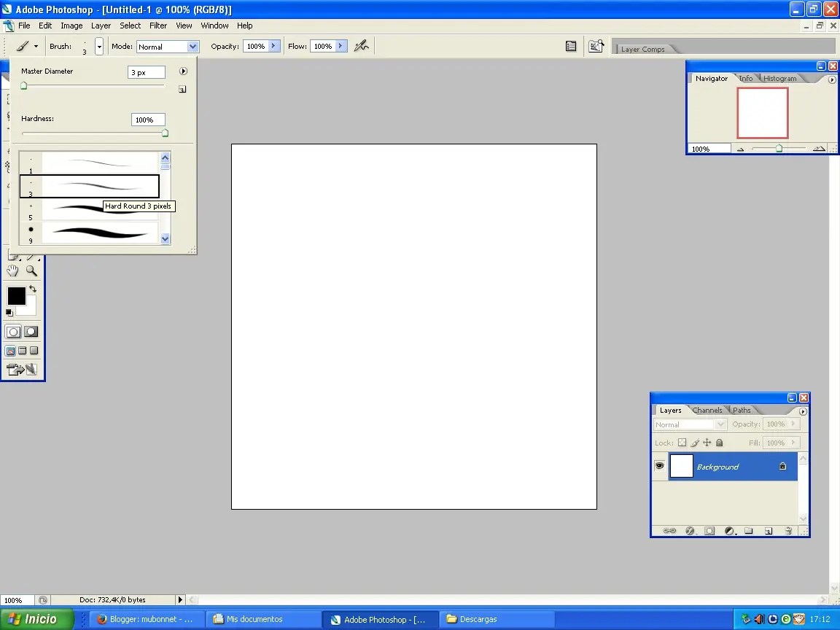Image resolution: width=840 pixels, height=630 pixels.
Task: Click the create new brush preset icon
Action: 183,90
